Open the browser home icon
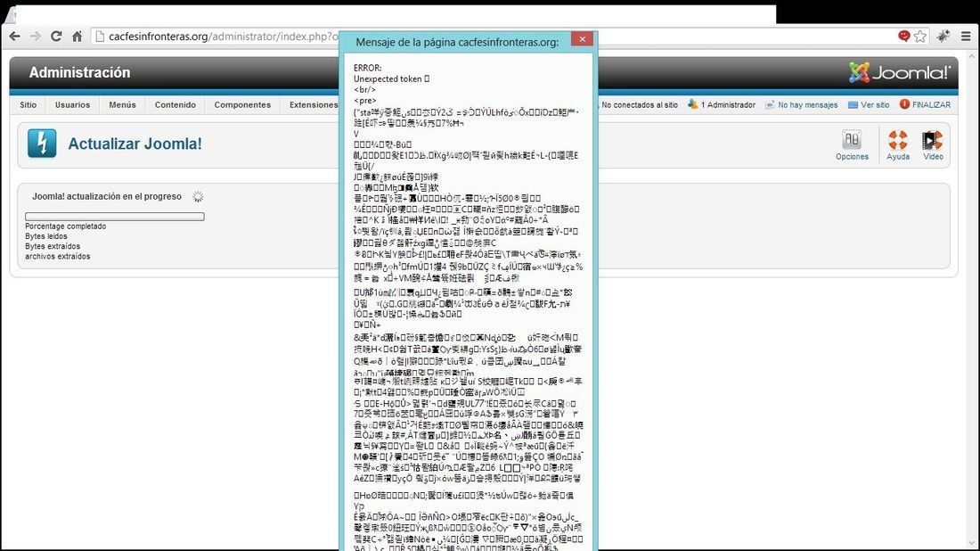The height and width of the screenshot is (551, 980). click(x=77, y=37)
